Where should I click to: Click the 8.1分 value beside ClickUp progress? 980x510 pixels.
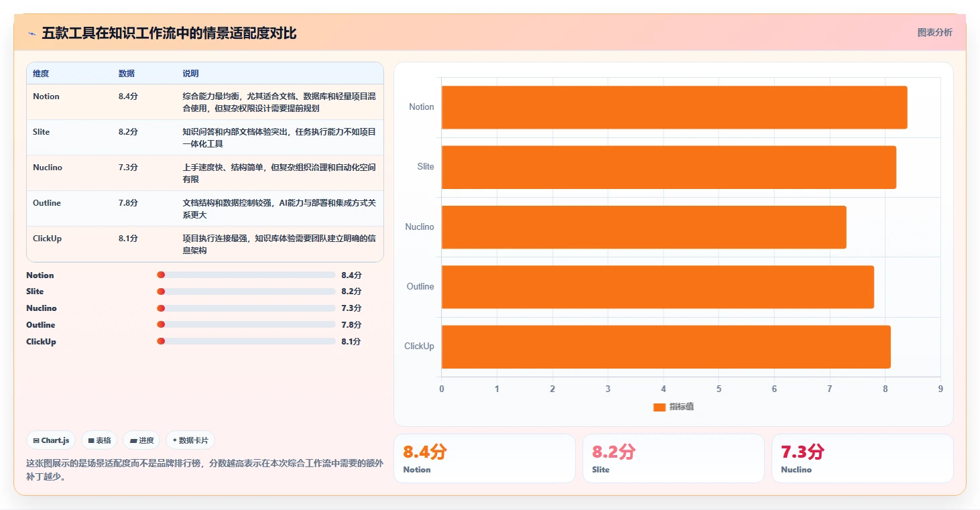point(351,342)
